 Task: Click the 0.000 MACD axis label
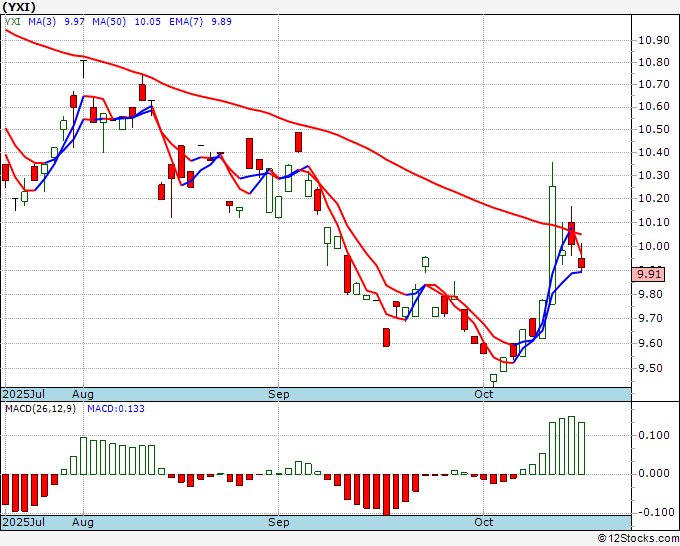coord(654,474)
